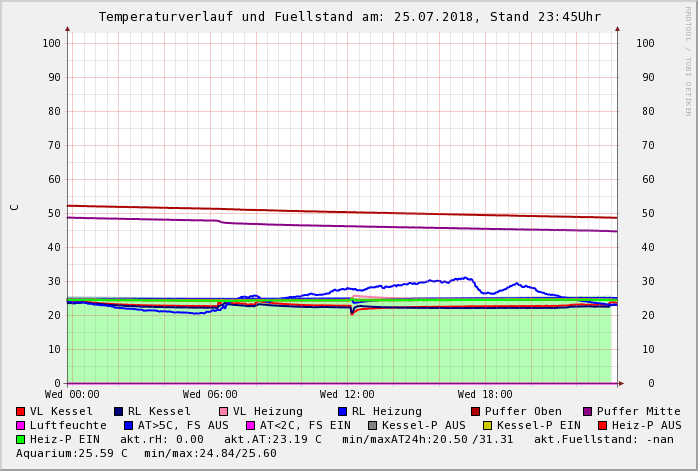The width and height of the screenshot is (698, 471).
Task: Select the red Heiz-P AUS swatch
Action: [602, 426]
